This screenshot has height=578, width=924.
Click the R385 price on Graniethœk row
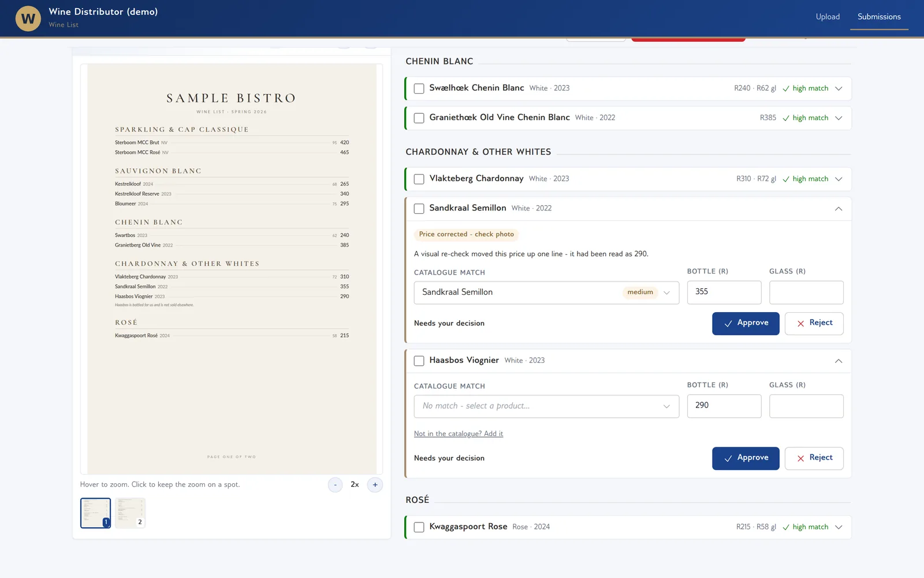tap(768, 118)
